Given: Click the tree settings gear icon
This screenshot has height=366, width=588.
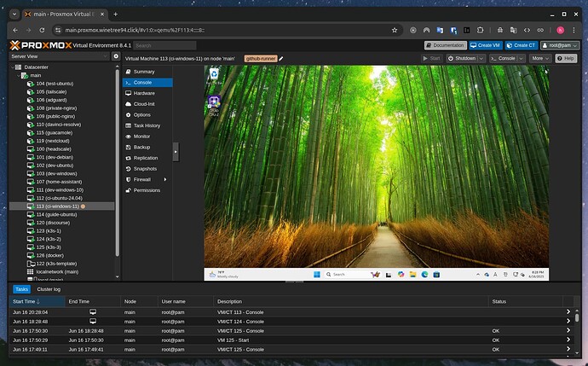Looking at the screenshot, I should [116, 56].
